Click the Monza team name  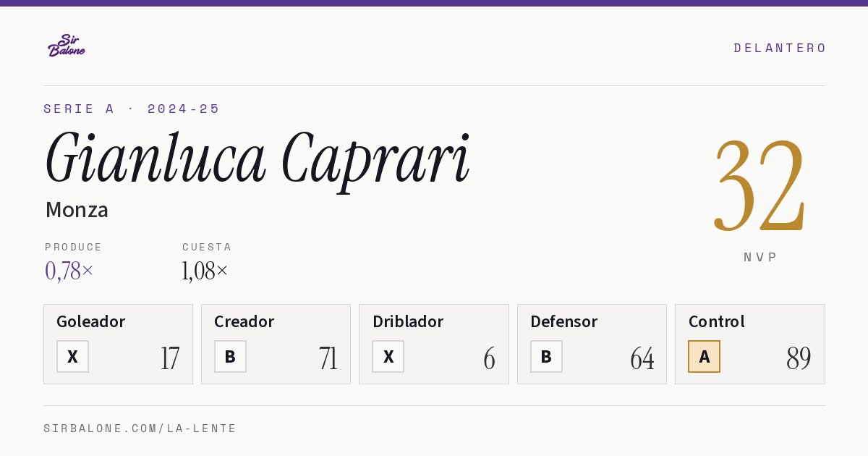point(77,210)
